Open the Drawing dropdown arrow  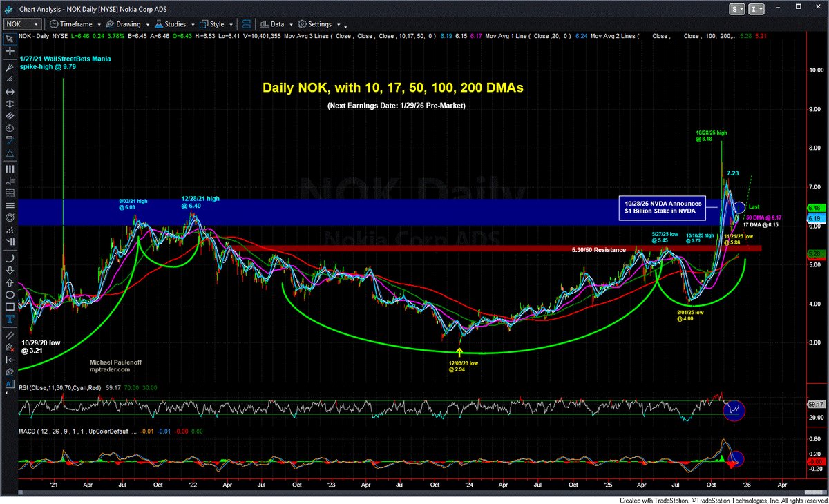[x=146, y=23]
